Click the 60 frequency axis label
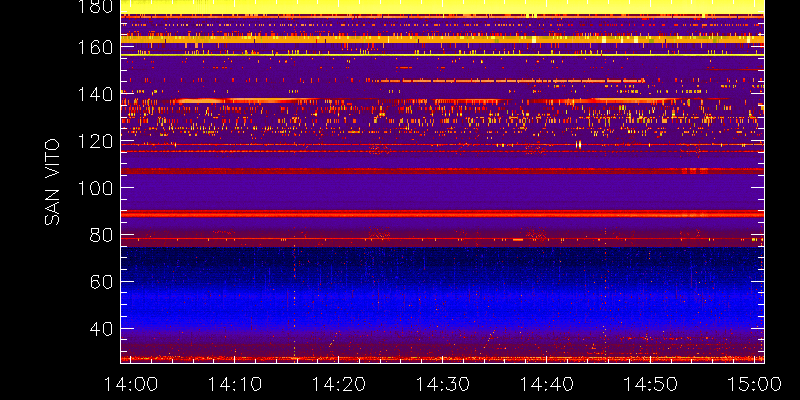The height and width of the screenshot is (400, 800). click(101, 282)
